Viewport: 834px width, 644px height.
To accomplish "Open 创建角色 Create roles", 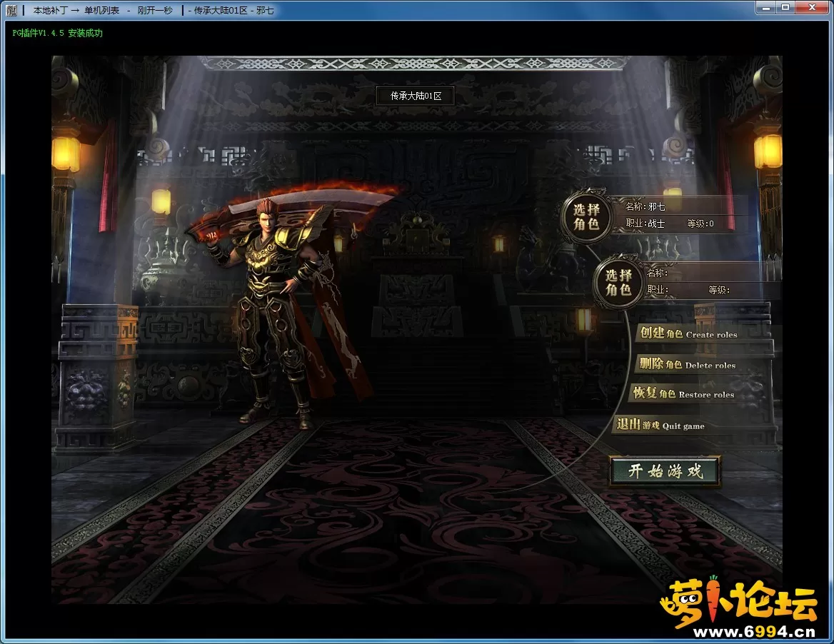I will [688, 333].
